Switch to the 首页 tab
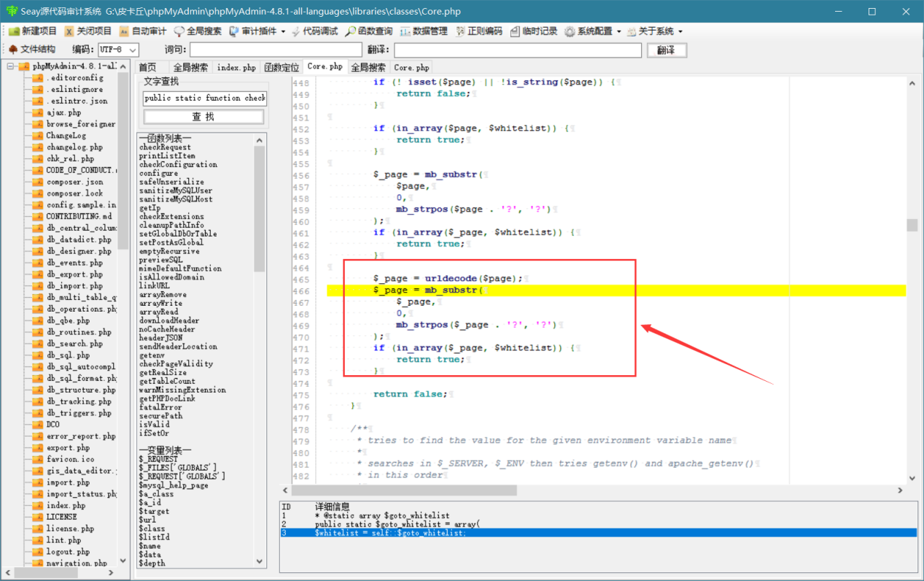Image resolution: width=924 pixels, height=581 pixels. 148,67
